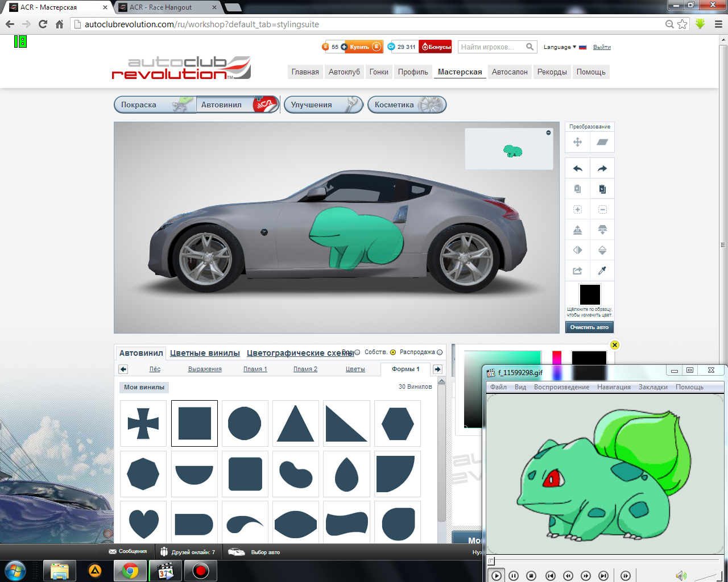The width and height of the screenshot is (728, 582).
Task: Open the Пёс vinyl category
Action: [x=155, y=369]
